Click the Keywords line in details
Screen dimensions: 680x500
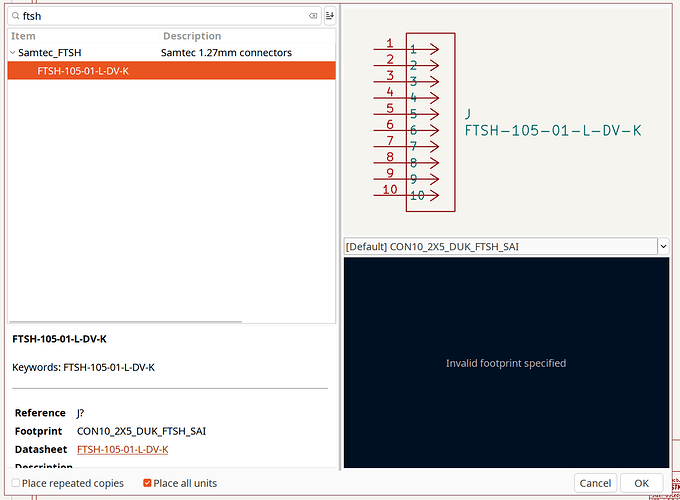83,367
